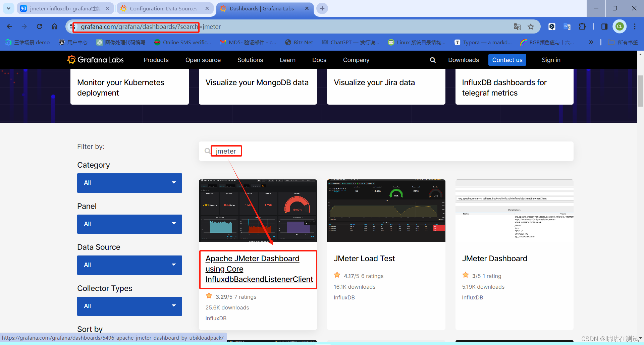This screenshot has width=644, height=345.
Task: Open the JMeter Dashboard title
Action: click(x=494, y=258)
